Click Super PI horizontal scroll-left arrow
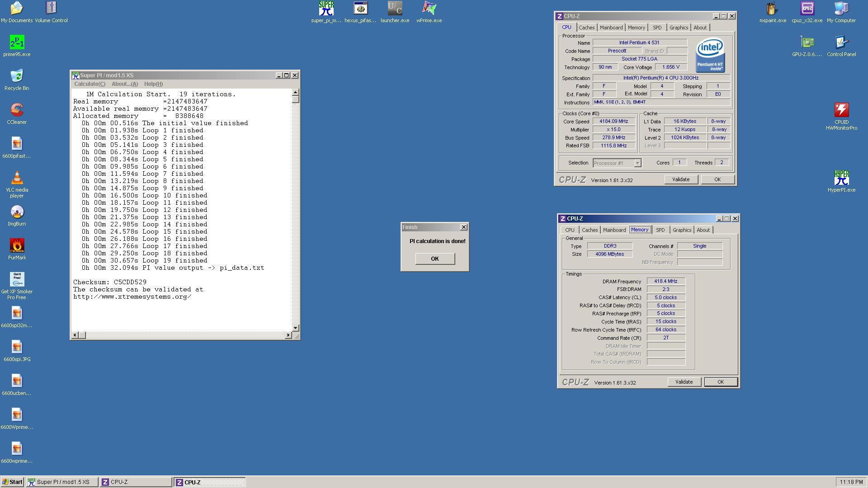The width and height of the screenshot is (868, 488). [75, 335]
